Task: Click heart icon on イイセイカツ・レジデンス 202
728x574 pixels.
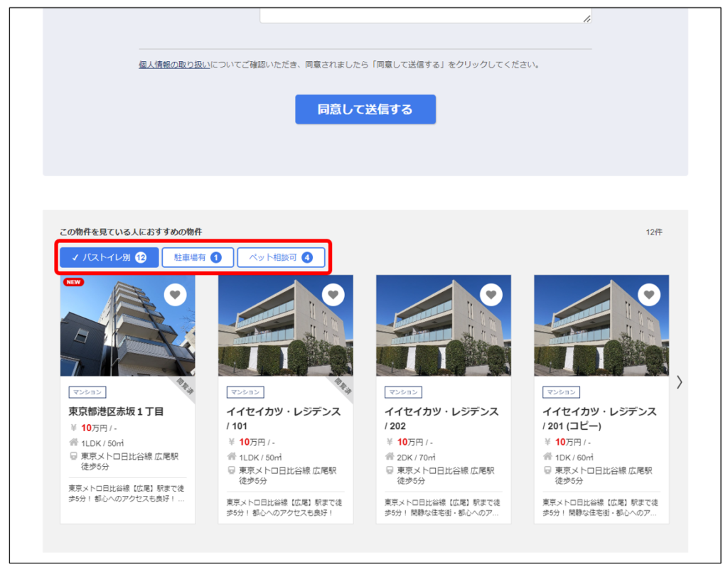Action: click(491, 295)
